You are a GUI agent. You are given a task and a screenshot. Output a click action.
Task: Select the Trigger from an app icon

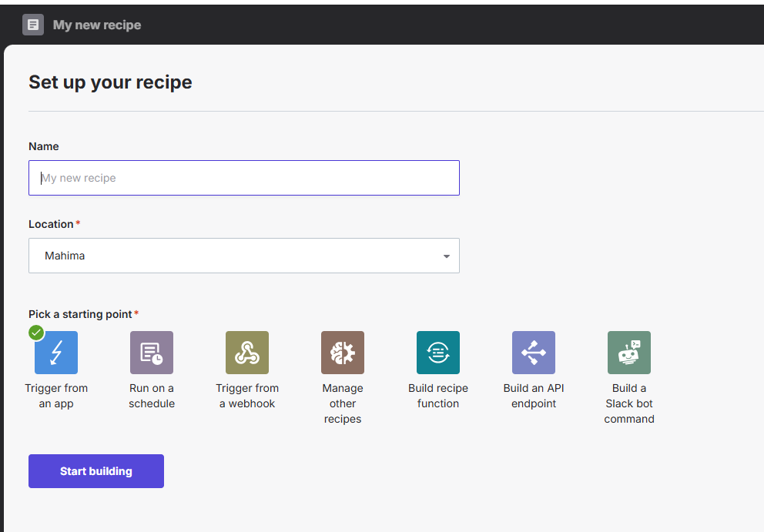coord(56,353)
